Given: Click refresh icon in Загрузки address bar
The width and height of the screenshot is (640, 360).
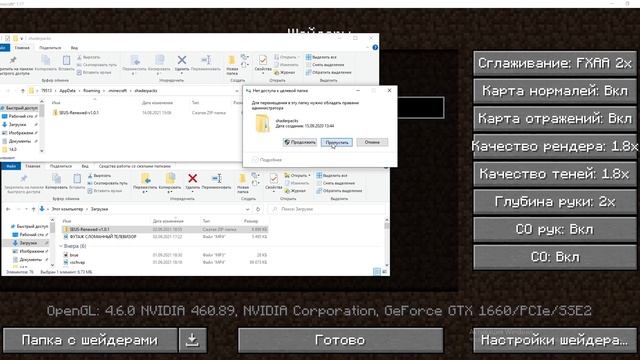Looking at the screenshot, I should tap(258, 209).
